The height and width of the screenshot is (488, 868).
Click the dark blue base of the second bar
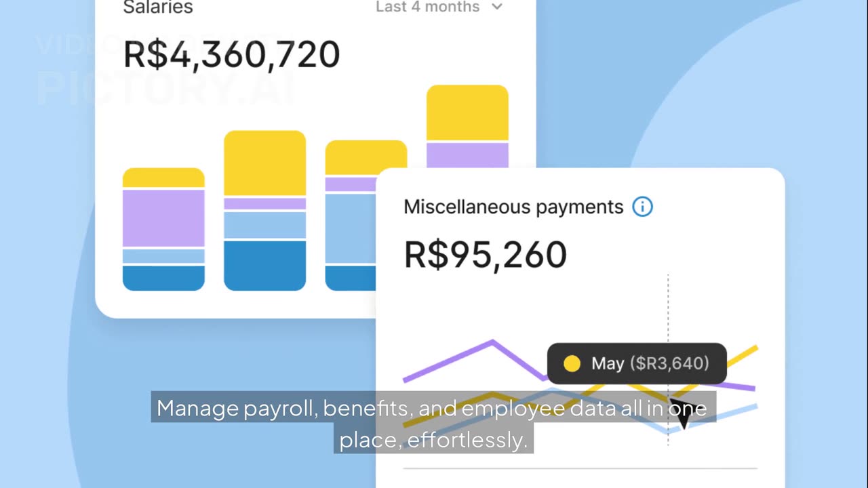click(x=264, y=266)
